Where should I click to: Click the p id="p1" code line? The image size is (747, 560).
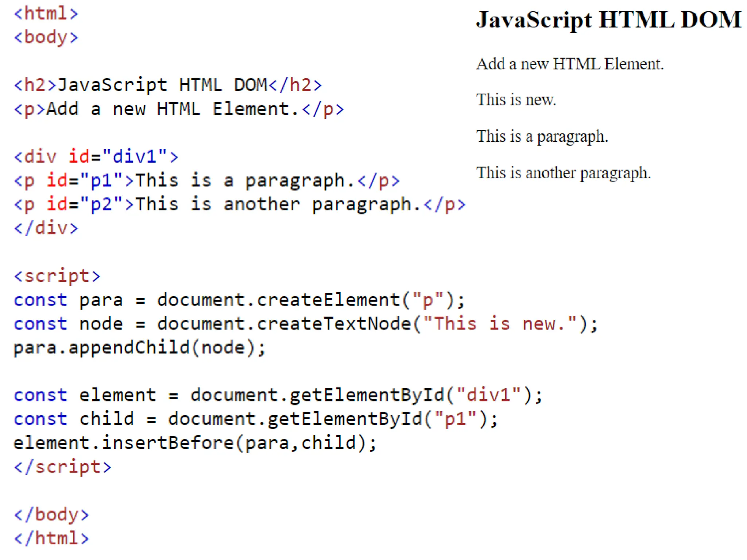coord(206,181)
